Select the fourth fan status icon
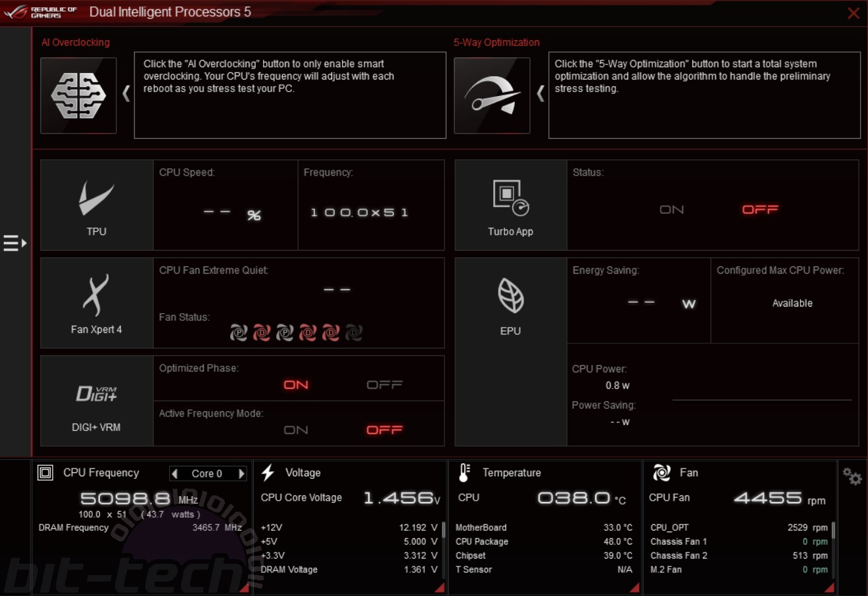Screen dimensions: 868x596 pyautogui.click(x=308, y=332)
